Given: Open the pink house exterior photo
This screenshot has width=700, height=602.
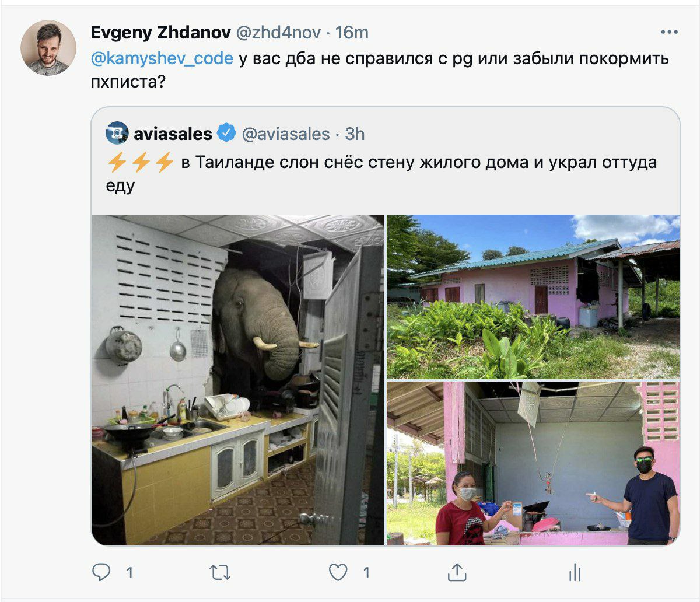Looking at the screenshot, I should point(533,296).
